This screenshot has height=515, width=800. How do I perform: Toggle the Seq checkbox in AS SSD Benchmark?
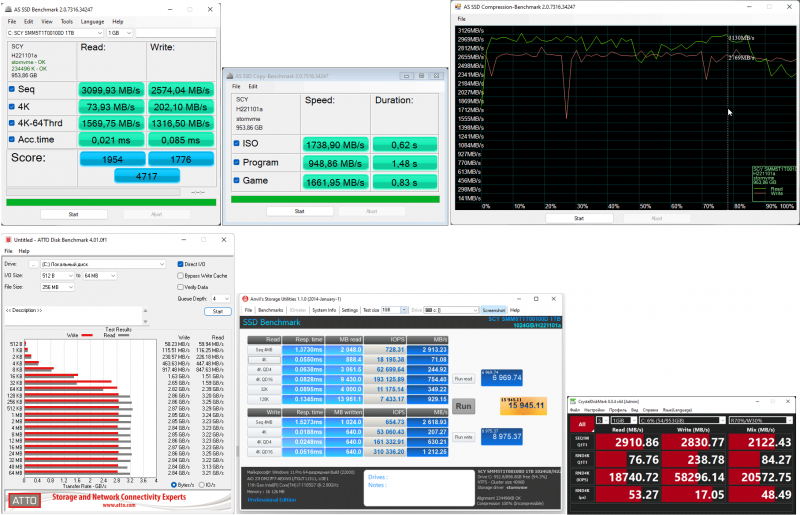point(12,89)
